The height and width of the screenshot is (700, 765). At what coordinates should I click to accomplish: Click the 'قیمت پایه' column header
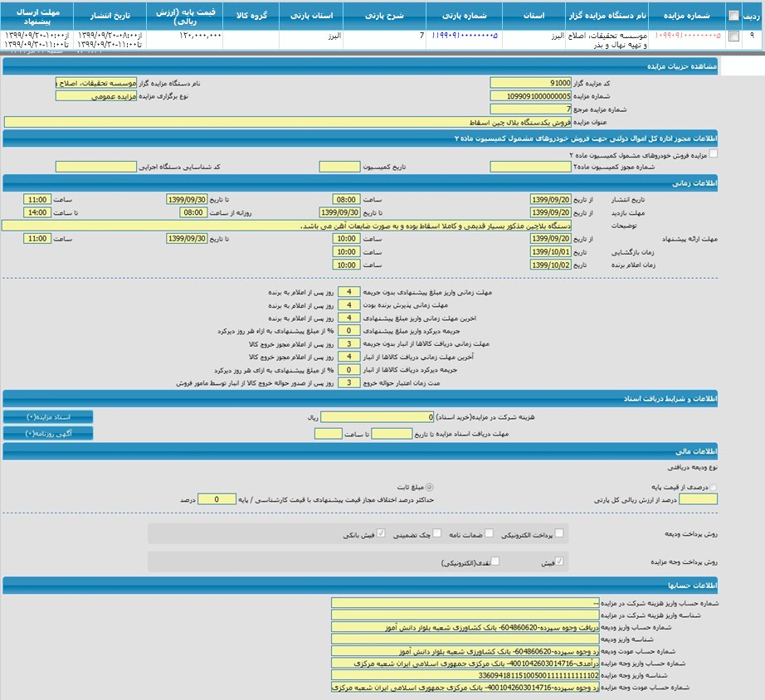[x=184, y=15]
